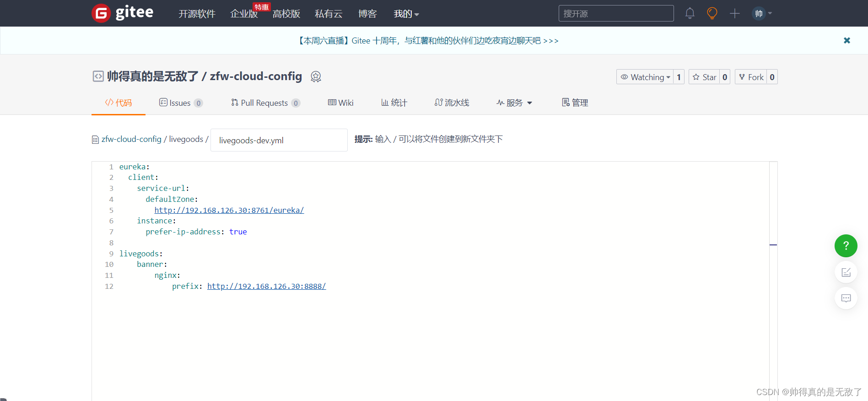Click the fork count 0
The width and height of the screenshot is (868, 401).
coord(772,77)
